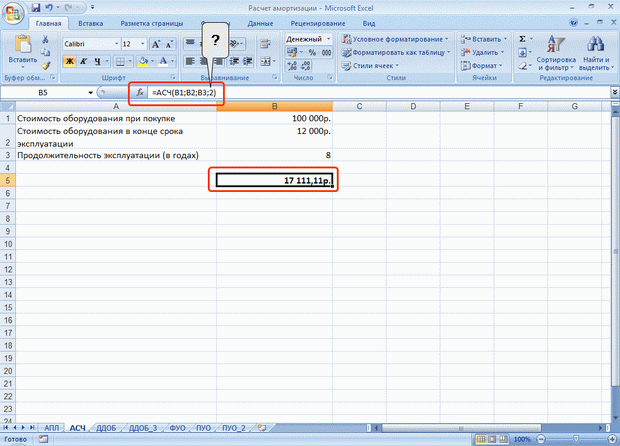Viewport: 620px width, 446px height.
Task: Open the Данные ribbon tab
Action: [x=260, y=23]
